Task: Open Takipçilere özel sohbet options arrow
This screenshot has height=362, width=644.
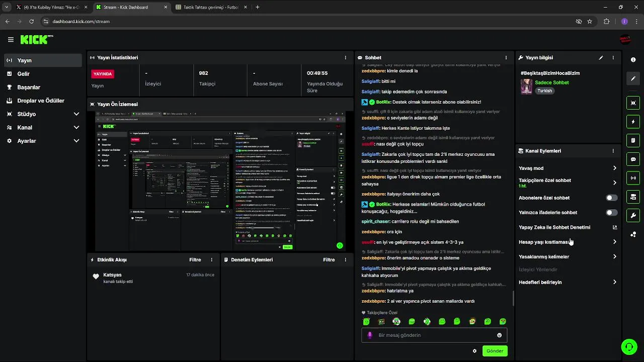Action: coord(614,183)
